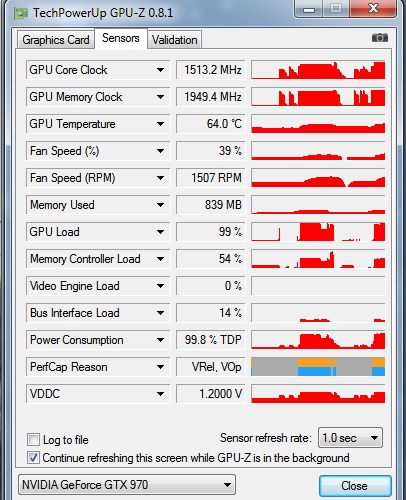406x500 pixels.
Task: Click the GPU-Z app icon in title bar
Action: pos(20,13)
